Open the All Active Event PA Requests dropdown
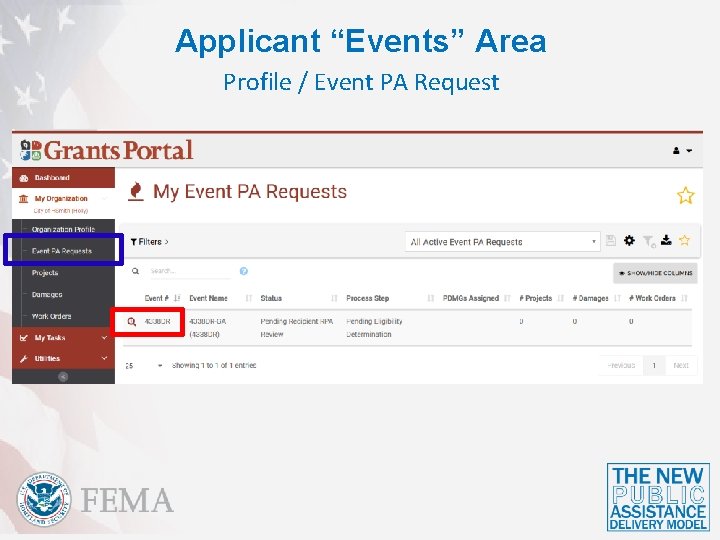 [x=502, y=242]
